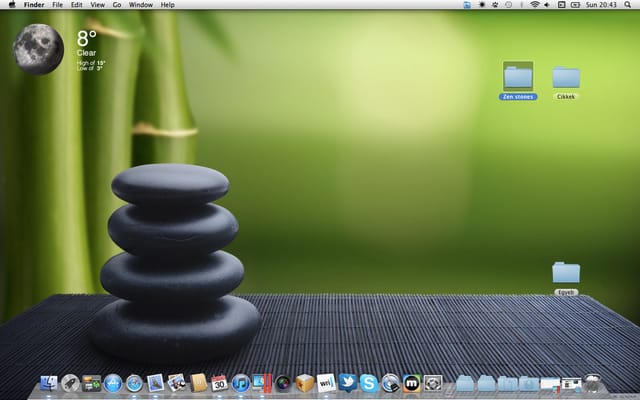Click the black sun-shaped menu bar icon
Screen dimensions: 640x400
coord(482,5)
